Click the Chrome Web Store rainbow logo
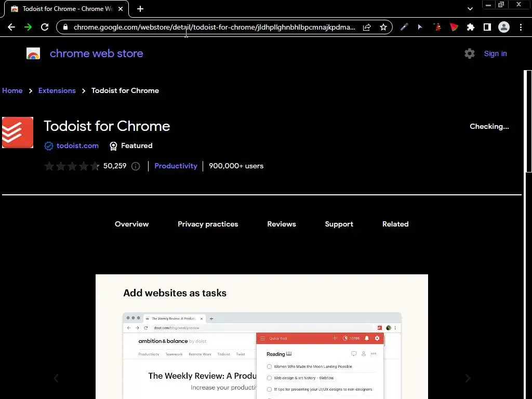 pyautogui.click(x=33, y=54)
